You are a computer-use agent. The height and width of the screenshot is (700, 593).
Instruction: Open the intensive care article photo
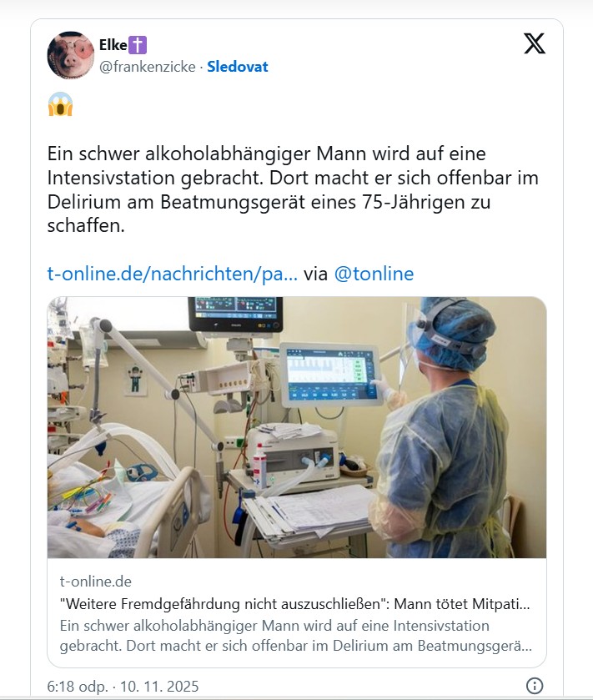(297, 427)
